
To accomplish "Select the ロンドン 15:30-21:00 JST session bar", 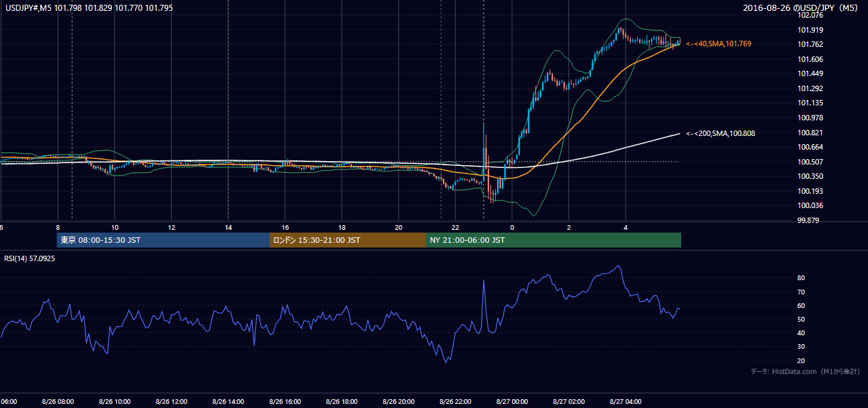I will click(348, 240).
